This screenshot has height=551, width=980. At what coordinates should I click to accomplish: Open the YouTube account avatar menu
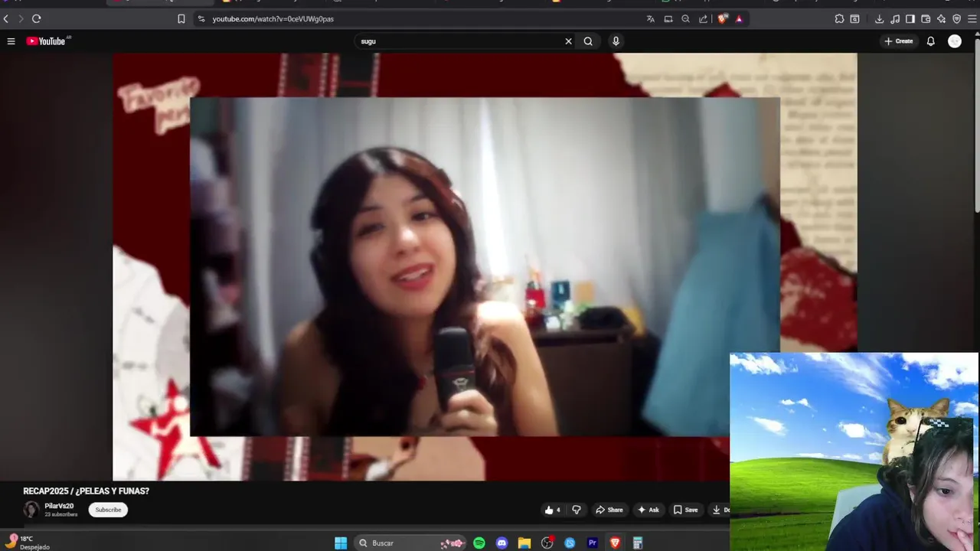955,41
